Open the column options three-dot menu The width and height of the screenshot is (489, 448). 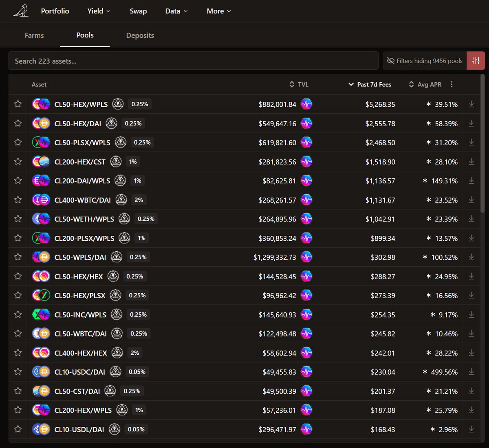(452, 84)
